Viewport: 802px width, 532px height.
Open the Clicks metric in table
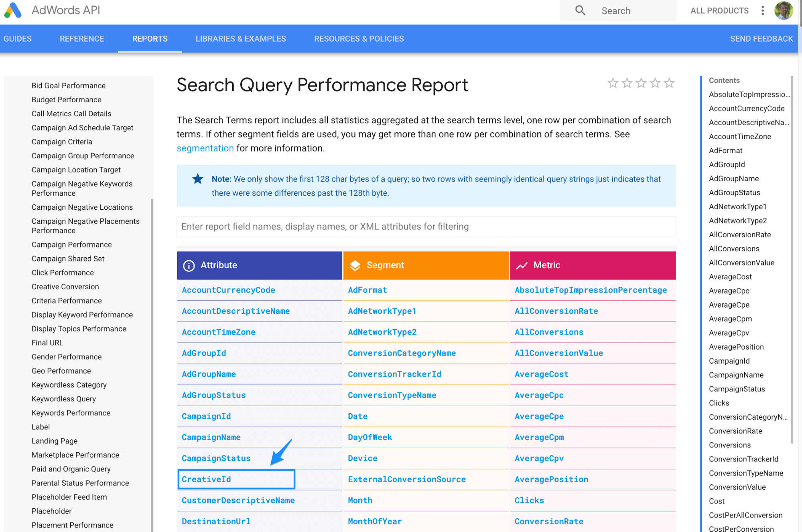point(529,500)
